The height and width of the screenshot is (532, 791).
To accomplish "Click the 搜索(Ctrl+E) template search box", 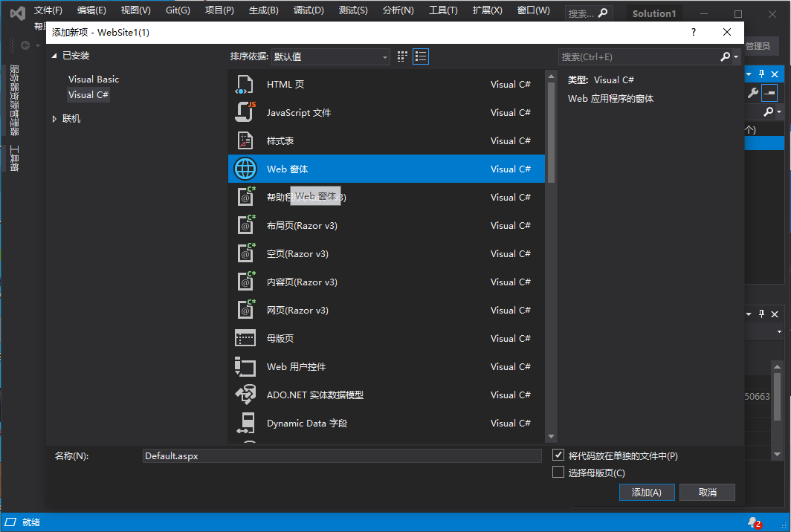I will point(640,57).
